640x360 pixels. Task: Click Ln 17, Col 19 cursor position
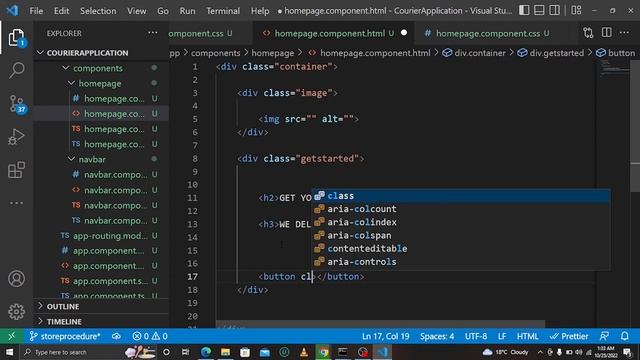pos(385,336)
